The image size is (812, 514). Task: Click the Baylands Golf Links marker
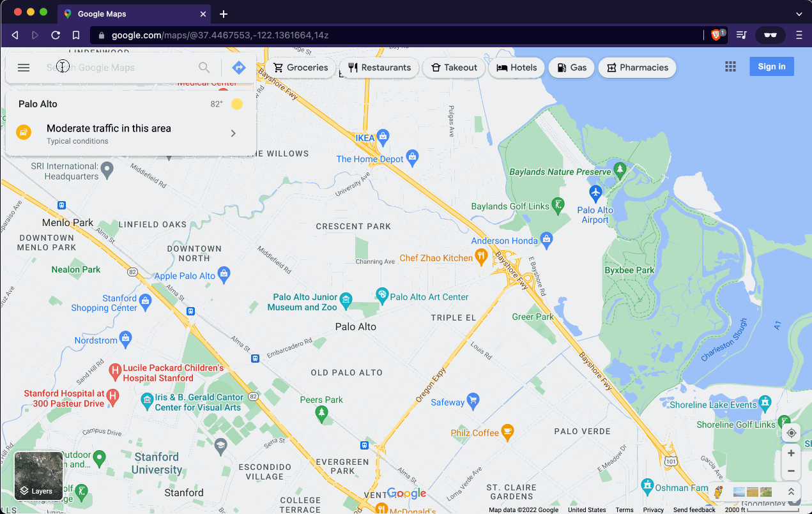pos(559,204)
